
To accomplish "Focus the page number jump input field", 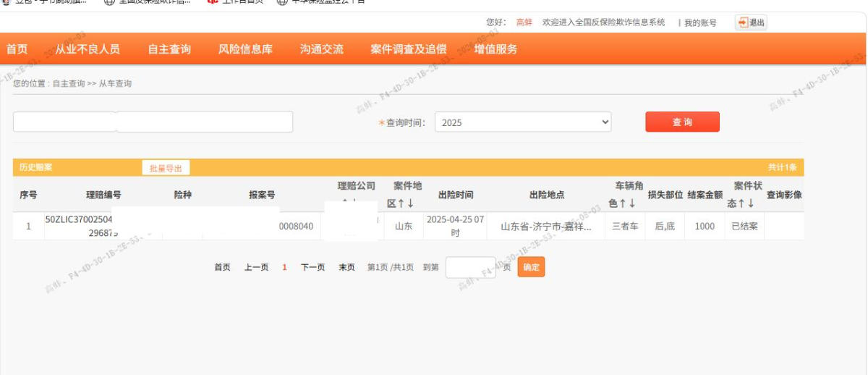I will point(470,267).
